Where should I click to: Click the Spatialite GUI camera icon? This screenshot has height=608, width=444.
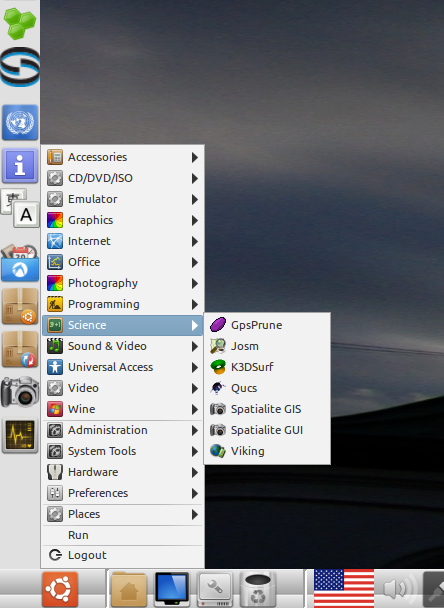tap(218, 430)
